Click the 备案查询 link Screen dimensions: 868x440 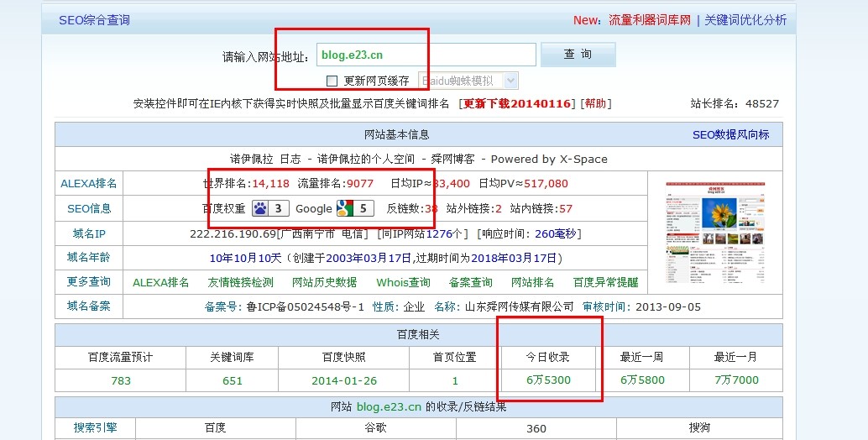[470, 282]
